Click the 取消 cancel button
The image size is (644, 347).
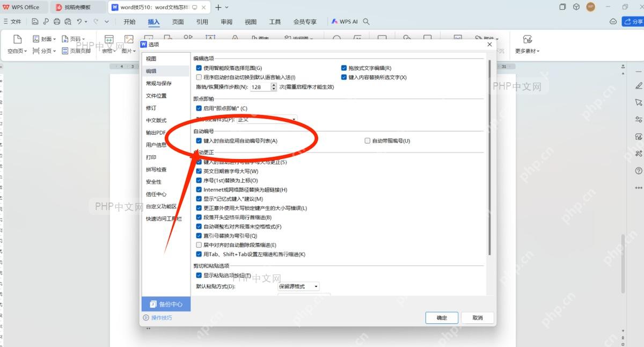click(x=478, y=317)
